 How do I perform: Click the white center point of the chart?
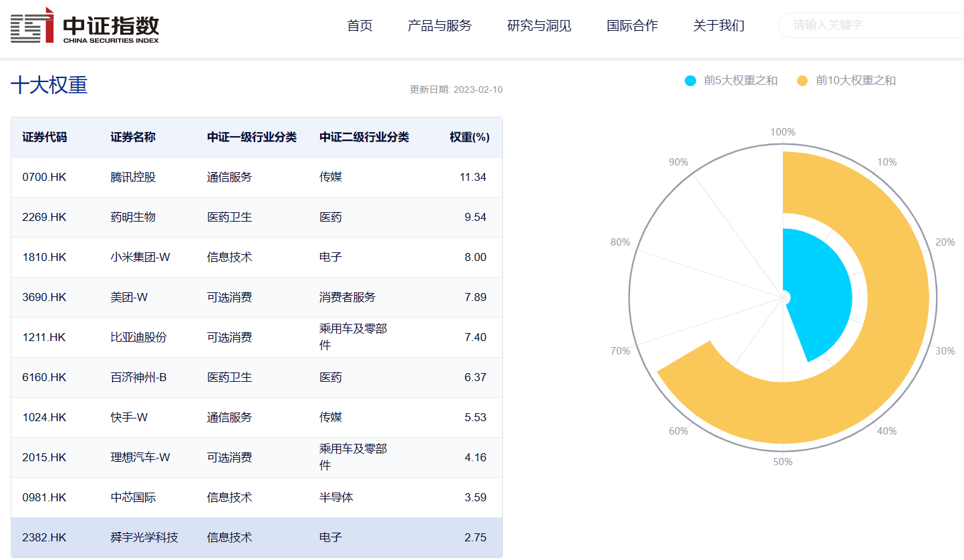click(783, 297)
